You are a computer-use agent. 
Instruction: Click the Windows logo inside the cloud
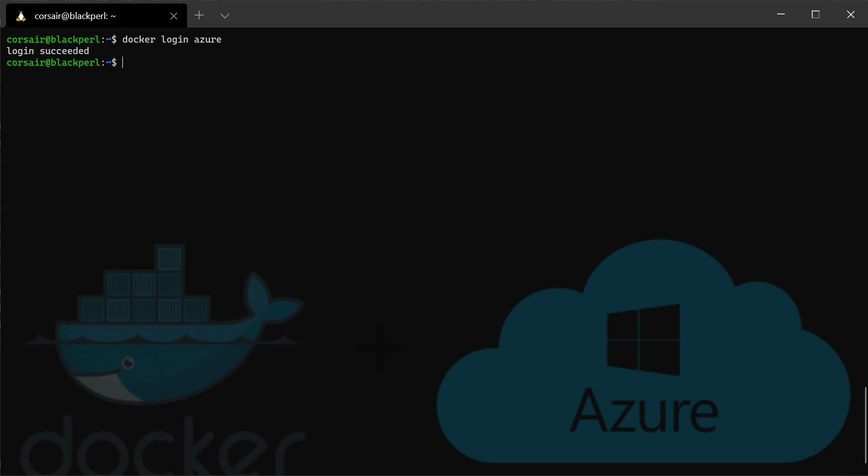click(x=643, y=340)
